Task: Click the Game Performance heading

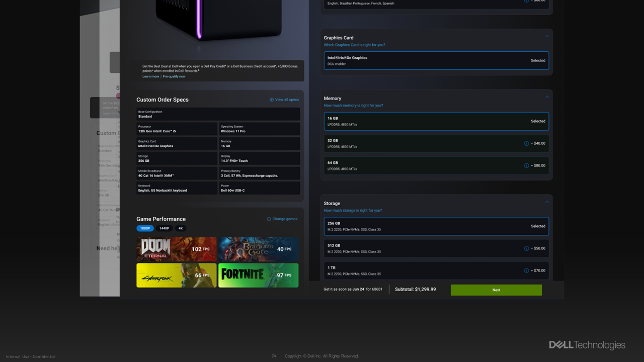Action: [x=161, y=219]
